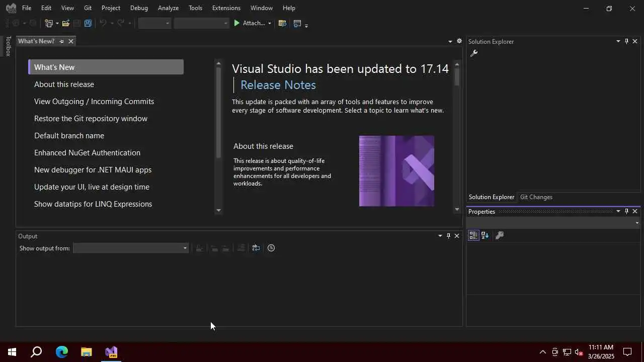Sort Properties alphabetically
The height and width of the screenshot is (362, 644).
click(485, 235)
